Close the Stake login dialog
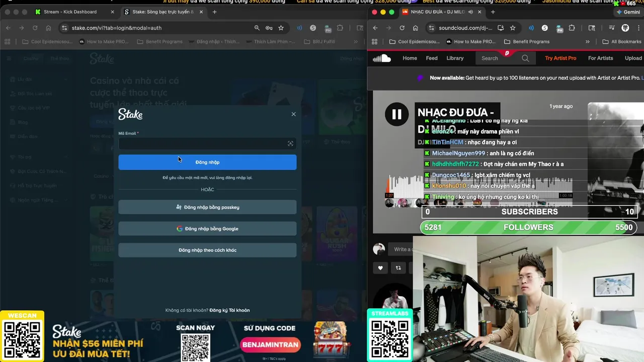644x362 pixels. 293,114
